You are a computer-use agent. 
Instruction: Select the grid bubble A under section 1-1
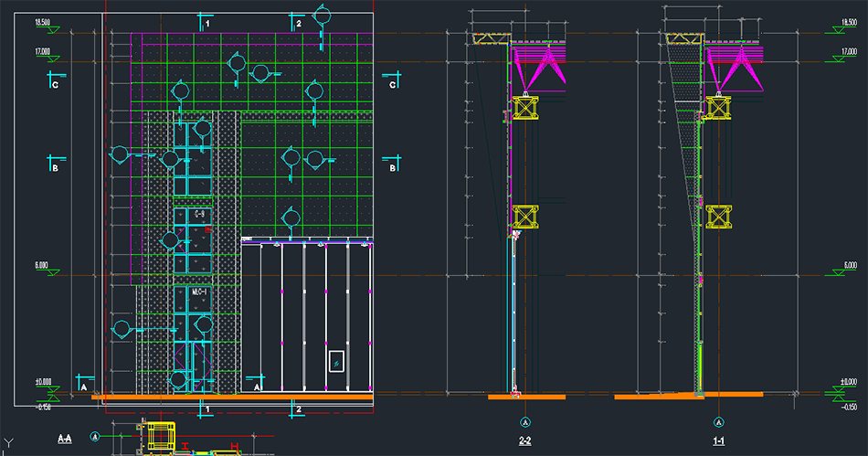click(x=719, y=422)
